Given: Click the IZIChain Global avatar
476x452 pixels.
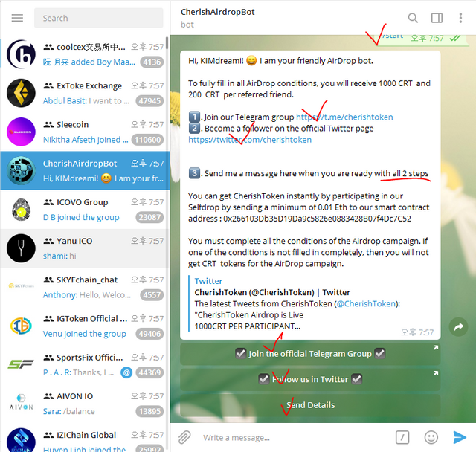Looking at the screenshot, I should [x=21, y=440].
